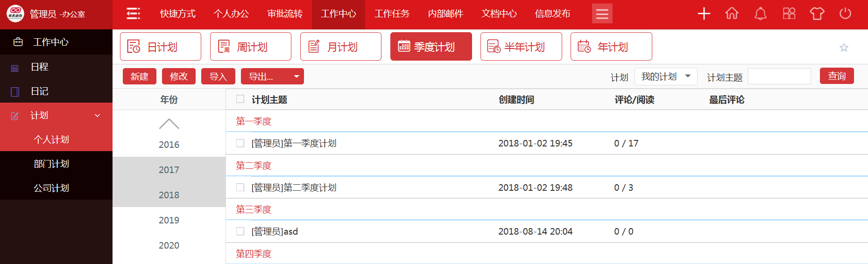Open 快捷方式 menu

click(178, 14)
